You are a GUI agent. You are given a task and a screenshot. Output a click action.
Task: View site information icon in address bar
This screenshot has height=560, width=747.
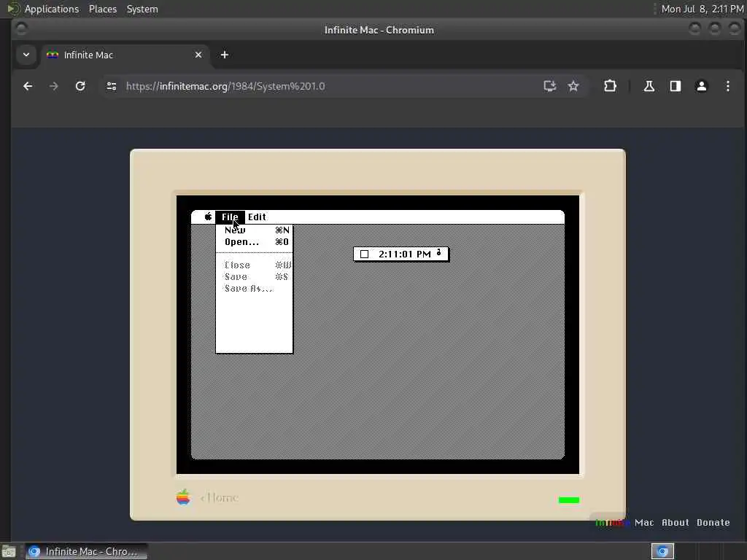(x=112, y=86)
